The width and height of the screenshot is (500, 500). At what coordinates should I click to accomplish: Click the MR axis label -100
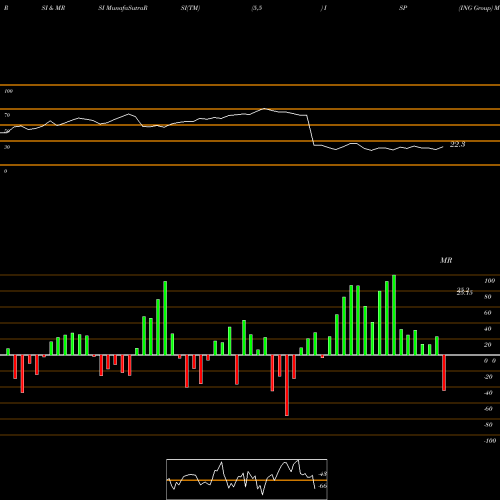coord(490,441)
